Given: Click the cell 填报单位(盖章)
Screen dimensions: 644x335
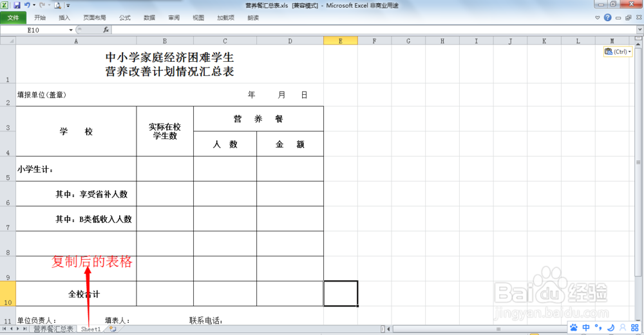Looking at the screenshot, I should tap(42, 95).
